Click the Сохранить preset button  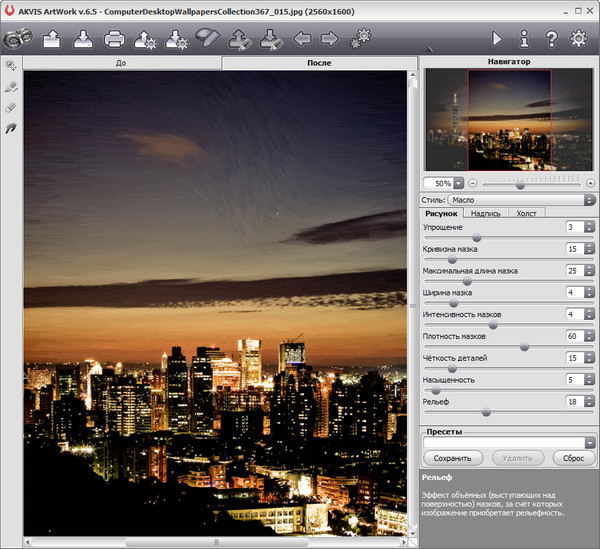pos(453,457)
